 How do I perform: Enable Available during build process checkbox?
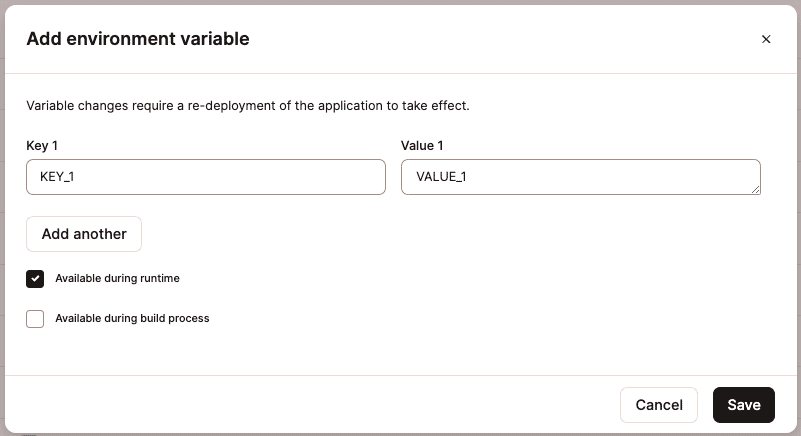(35, 319)
